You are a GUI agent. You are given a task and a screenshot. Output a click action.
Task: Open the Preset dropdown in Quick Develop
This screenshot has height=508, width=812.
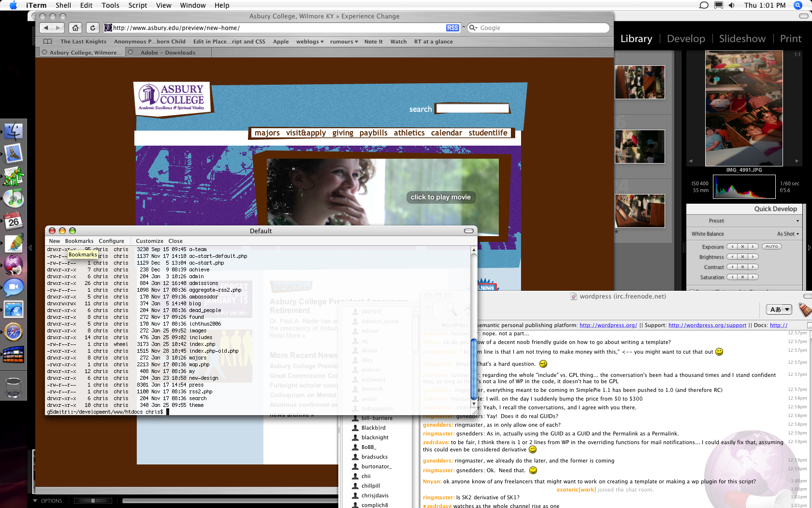pos(745,221)
